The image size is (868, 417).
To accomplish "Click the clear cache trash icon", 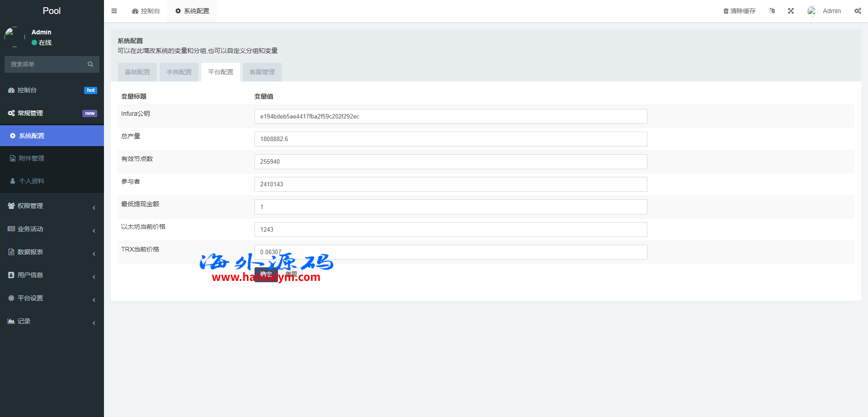I will 726,11.
